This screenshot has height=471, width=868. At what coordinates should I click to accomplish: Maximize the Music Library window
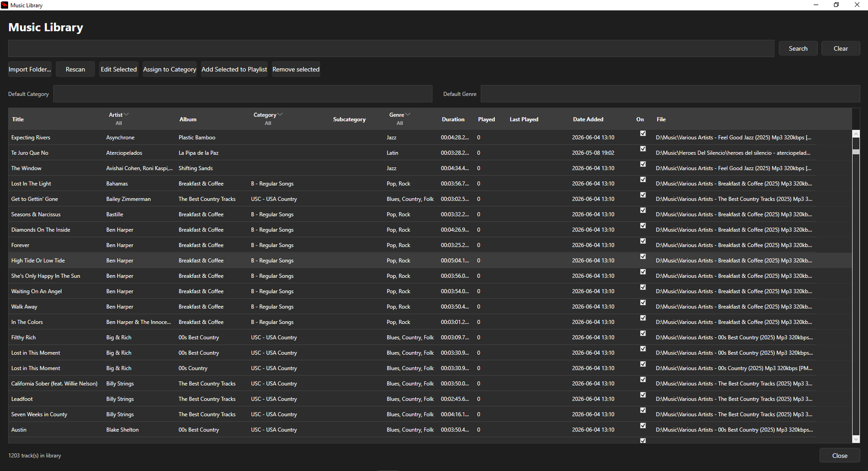pyautogui.click(x=836, y=5)
